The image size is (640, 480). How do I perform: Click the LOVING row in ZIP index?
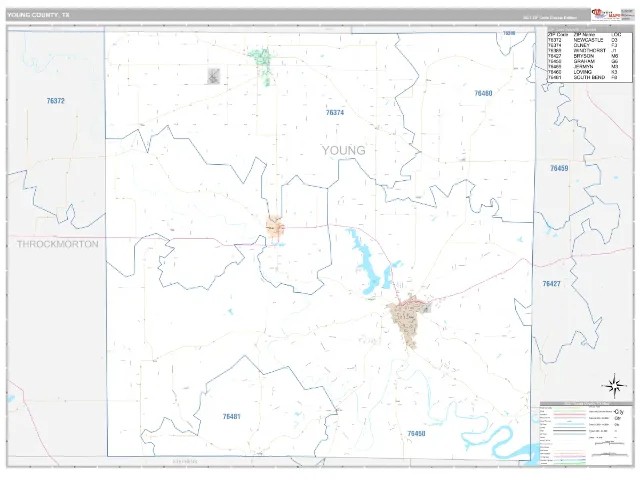coord(584,72)
